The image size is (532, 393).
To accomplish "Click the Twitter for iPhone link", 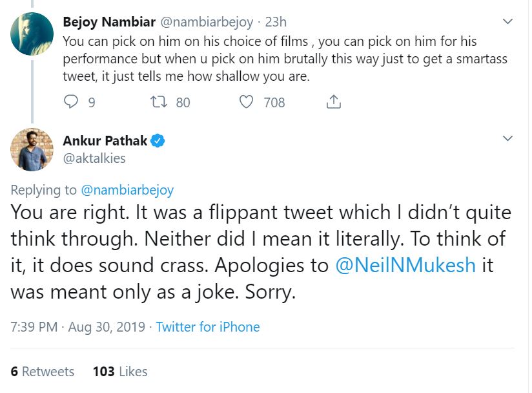I will click(x=208, y=327).
